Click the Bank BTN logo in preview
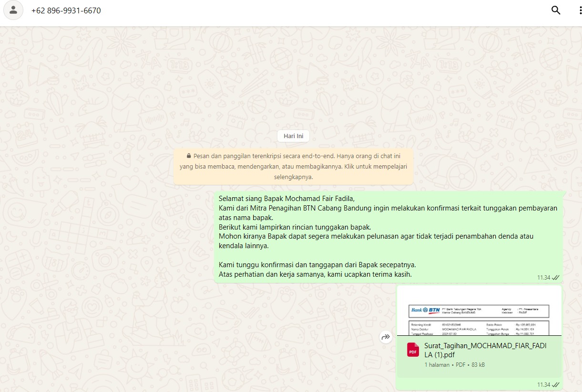The width and height of the screenshot is (582, 392). [x=426, y=311]
